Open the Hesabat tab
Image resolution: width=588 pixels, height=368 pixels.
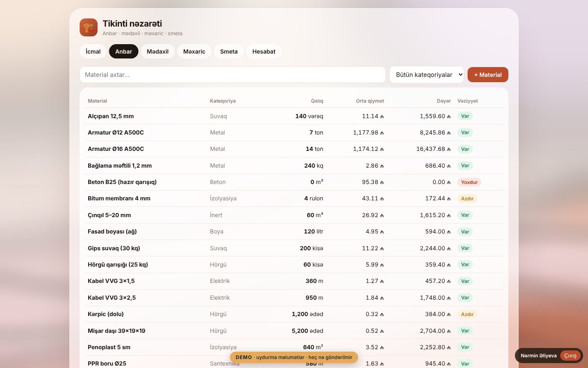point(264,52)
